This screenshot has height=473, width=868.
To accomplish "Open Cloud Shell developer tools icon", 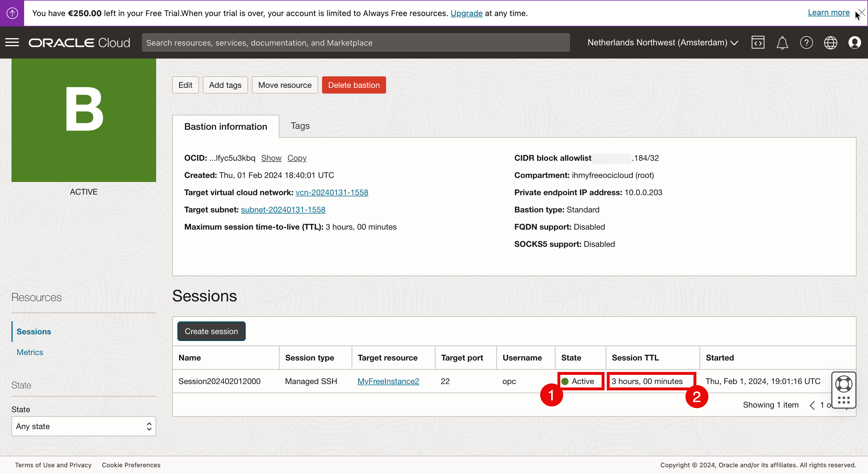I will tap(757, 42).
